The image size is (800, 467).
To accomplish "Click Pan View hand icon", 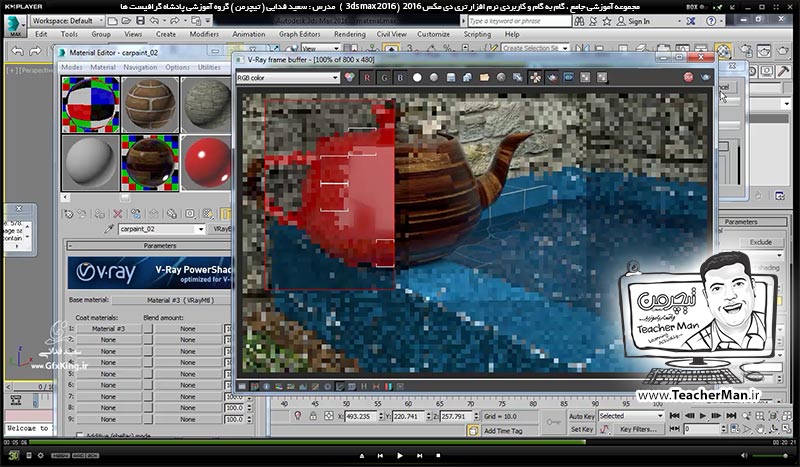I will pyautogui.click(x=760, y=429).
